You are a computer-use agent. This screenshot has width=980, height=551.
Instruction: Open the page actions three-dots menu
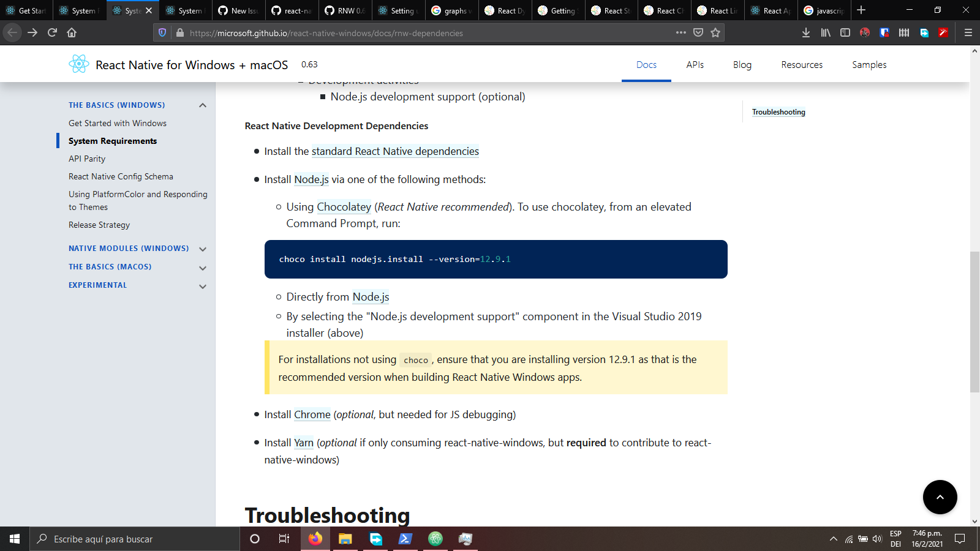[681, 32]
